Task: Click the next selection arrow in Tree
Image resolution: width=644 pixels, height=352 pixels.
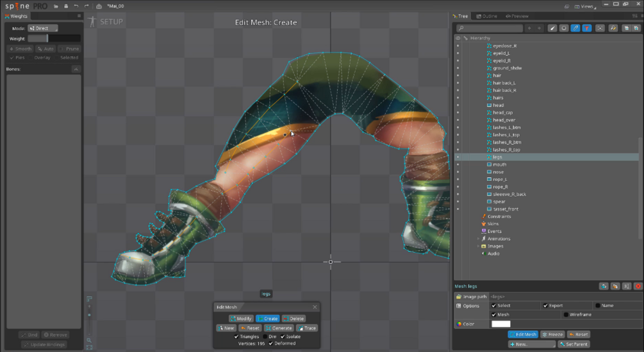Action: click(x=540, y=28)
